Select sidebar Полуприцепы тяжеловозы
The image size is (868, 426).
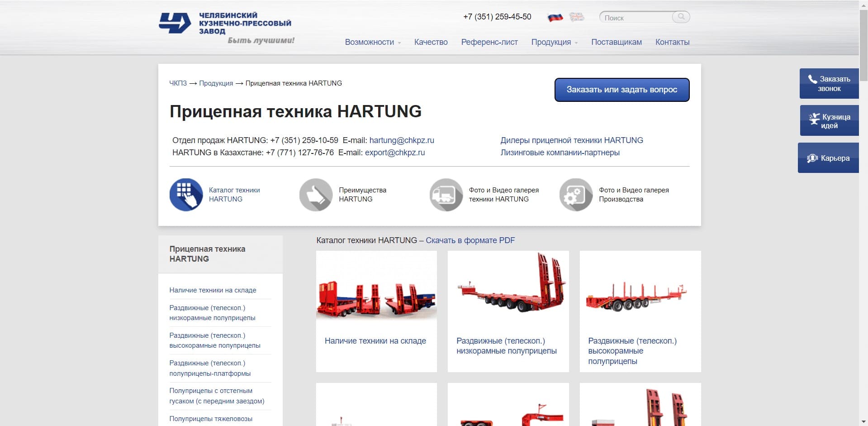point(211,419)
